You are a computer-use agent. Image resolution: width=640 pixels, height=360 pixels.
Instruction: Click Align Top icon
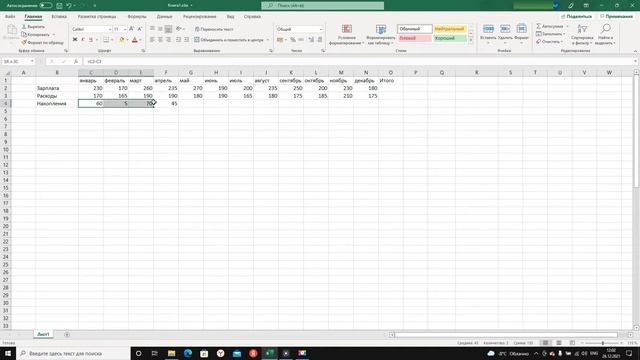click(152, 29)
